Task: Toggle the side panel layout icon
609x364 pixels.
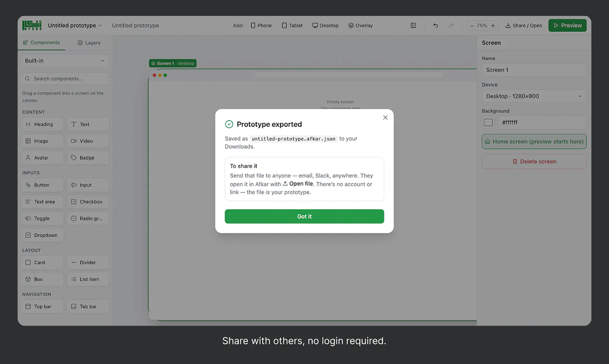Action: click(x=413, y=25)
